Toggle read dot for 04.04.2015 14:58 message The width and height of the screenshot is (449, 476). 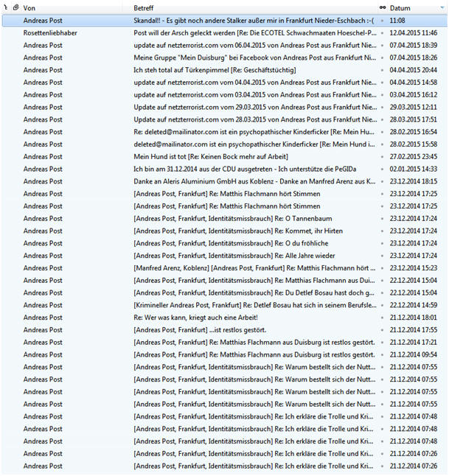pos(382,83)
